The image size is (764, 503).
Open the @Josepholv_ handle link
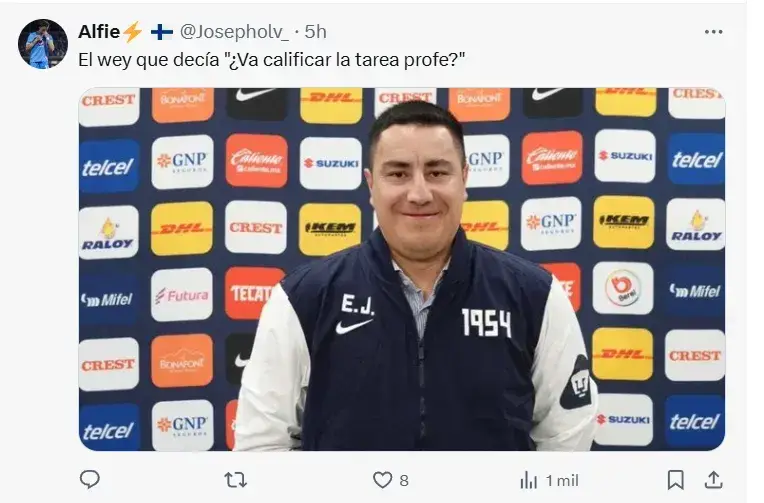[234, 32]
